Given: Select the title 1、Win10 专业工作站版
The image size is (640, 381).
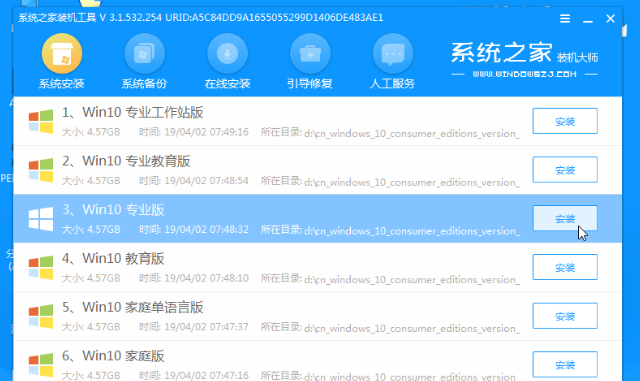Looking at the screenshot, I should point(133,112).
